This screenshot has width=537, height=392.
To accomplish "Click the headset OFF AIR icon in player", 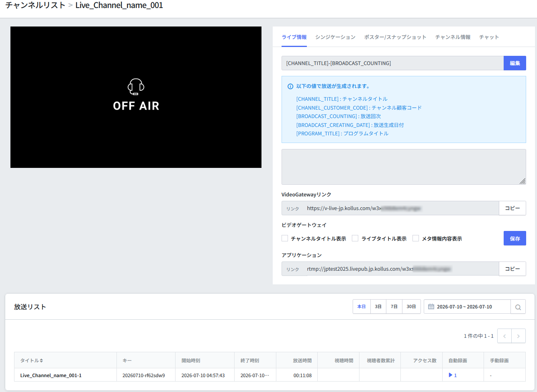I will coord(136,86).
